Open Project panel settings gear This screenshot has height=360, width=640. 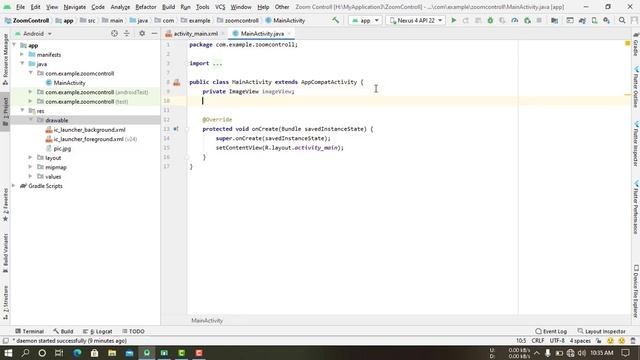coord(142,33)
